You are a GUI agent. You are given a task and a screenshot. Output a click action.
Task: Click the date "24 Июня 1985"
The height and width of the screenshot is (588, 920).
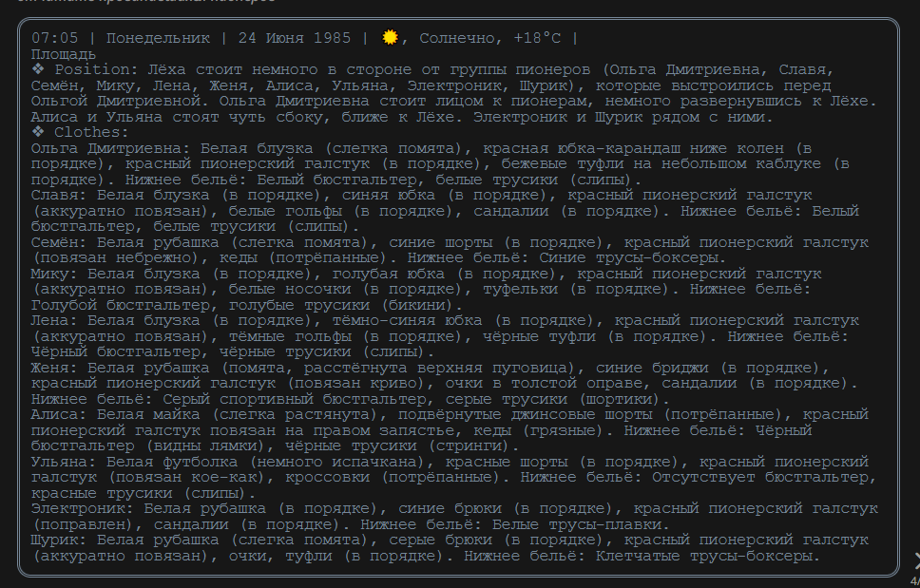(295, 38)
